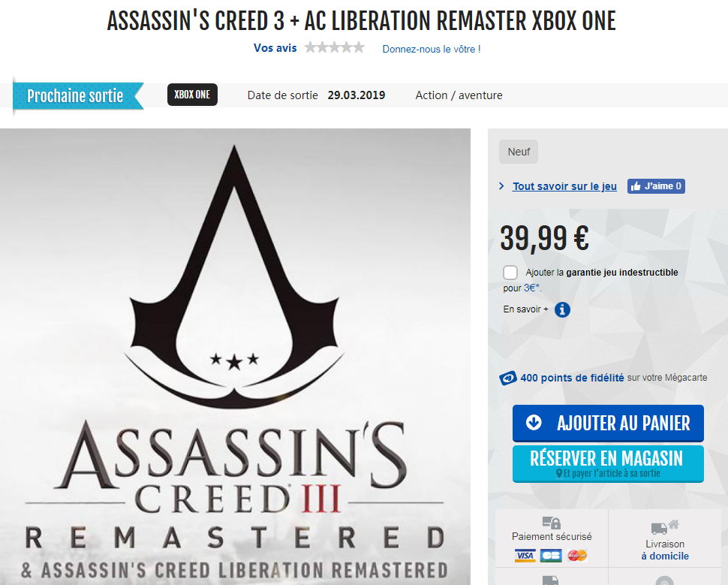Screen dimensions: 728x585
Task: Expand Tout savoir sur le jeu chevron
Action: coord(501,186)
